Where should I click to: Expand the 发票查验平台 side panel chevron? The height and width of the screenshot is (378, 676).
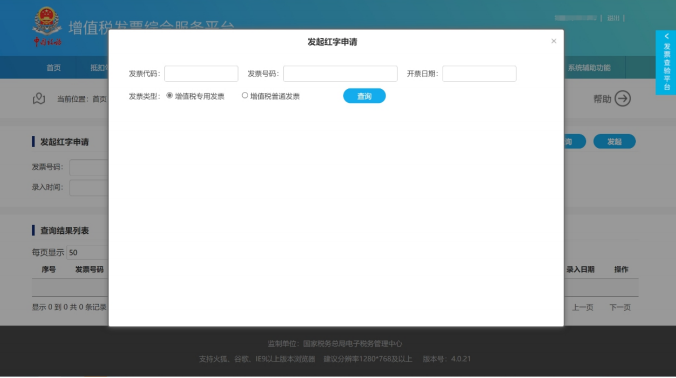click(667, 36)
